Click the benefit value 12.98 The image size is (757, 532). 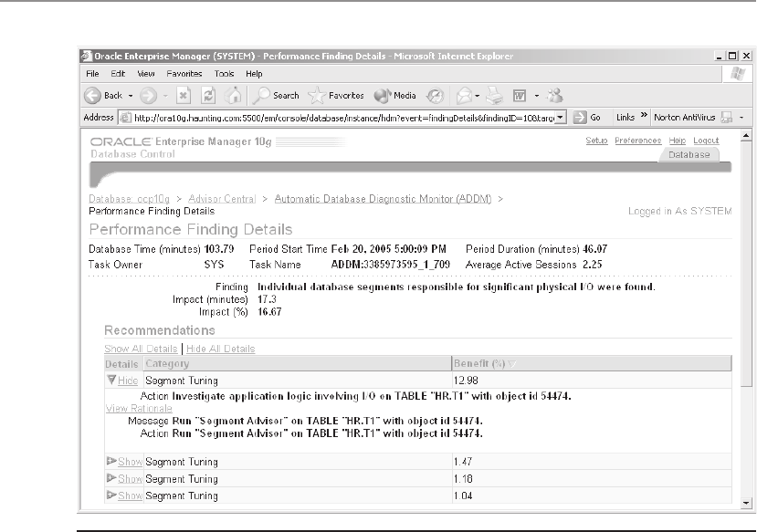[x=466, y=381]
